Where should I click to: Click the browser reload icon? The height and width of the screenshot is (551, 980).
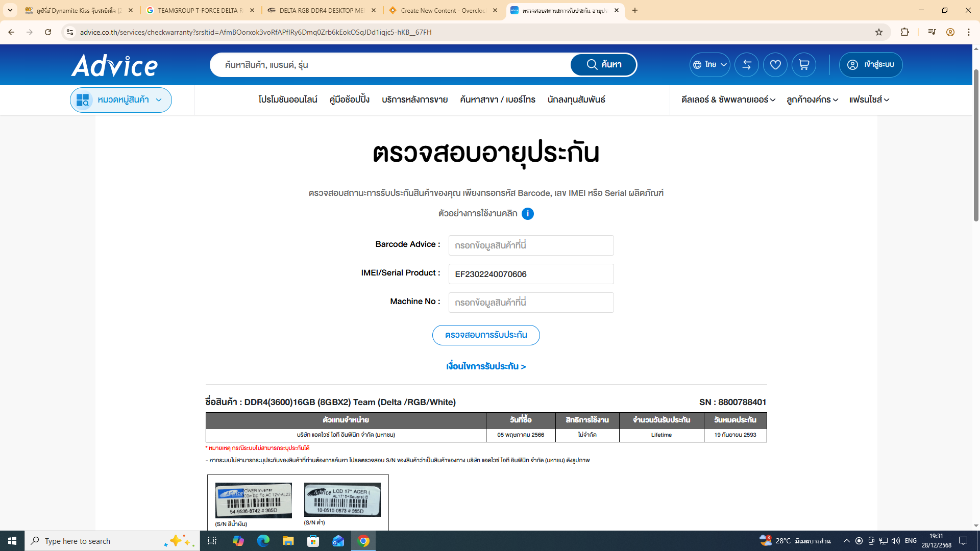click(x=48, y=32)
